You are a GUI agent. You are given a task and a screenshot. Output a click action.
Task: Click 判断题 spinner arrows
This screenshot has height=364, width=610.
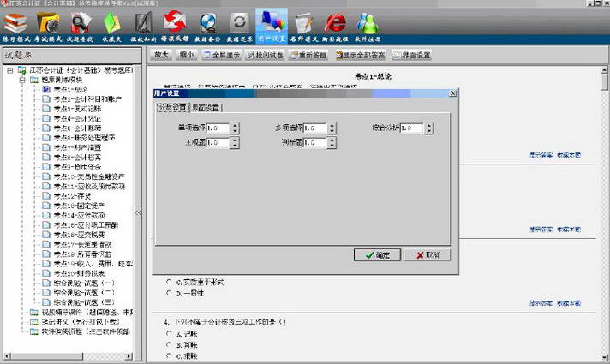click(332, 143)
